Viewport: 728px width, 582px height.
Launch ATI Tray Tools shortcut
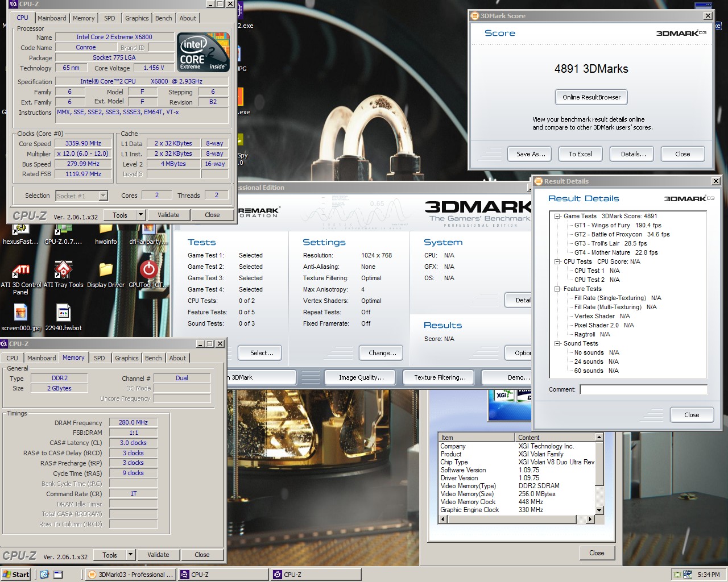click(x=63, y=275)
